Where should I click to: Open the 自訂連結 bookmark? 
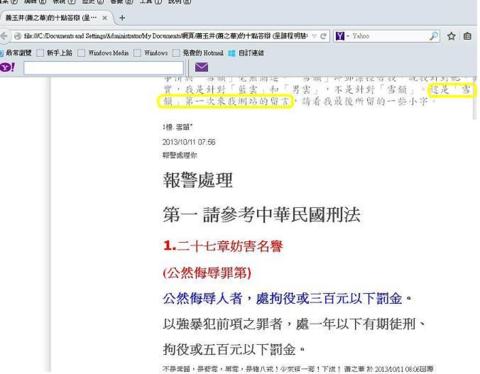coord(246,53)
